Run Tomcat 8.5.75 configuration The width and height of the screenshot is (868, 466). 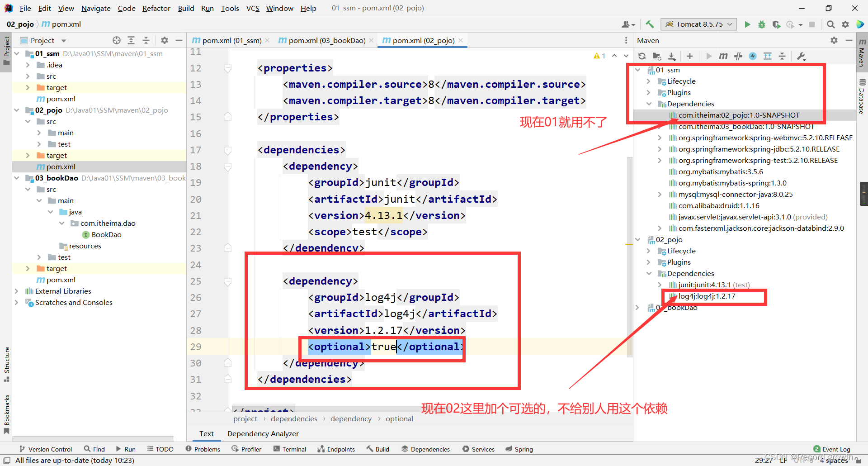747,24
